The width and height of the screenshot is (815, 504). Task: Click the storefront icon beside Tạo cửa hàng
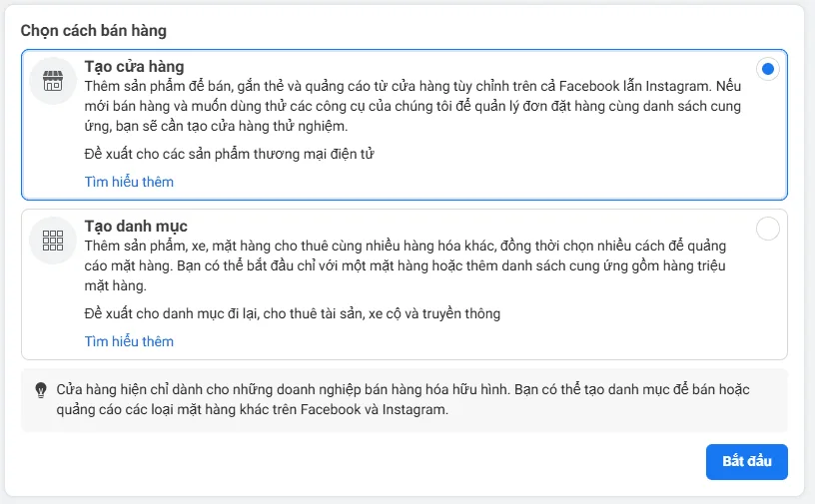click(x=53, y=81)
